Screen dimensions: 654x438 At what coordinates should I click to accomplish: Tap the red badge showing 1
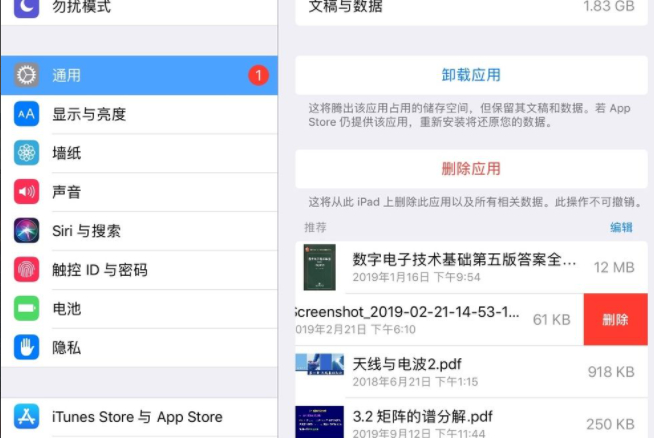(x=259, y=76)
